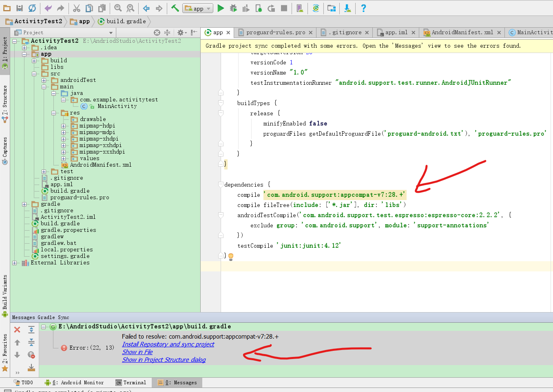Click the Open folder toolbar icon

click(x=7, y=8)
